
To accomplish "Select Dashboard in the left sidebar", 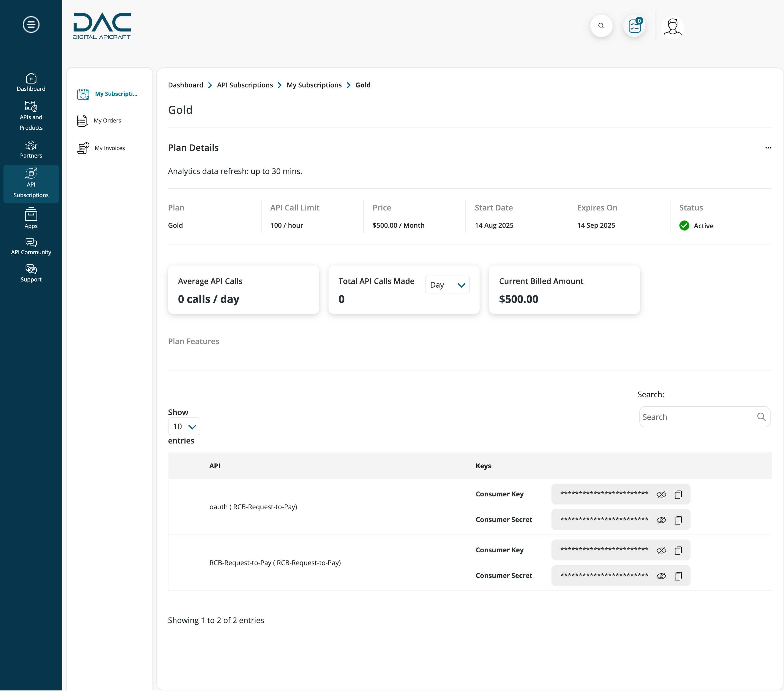I will pos(31,82).
